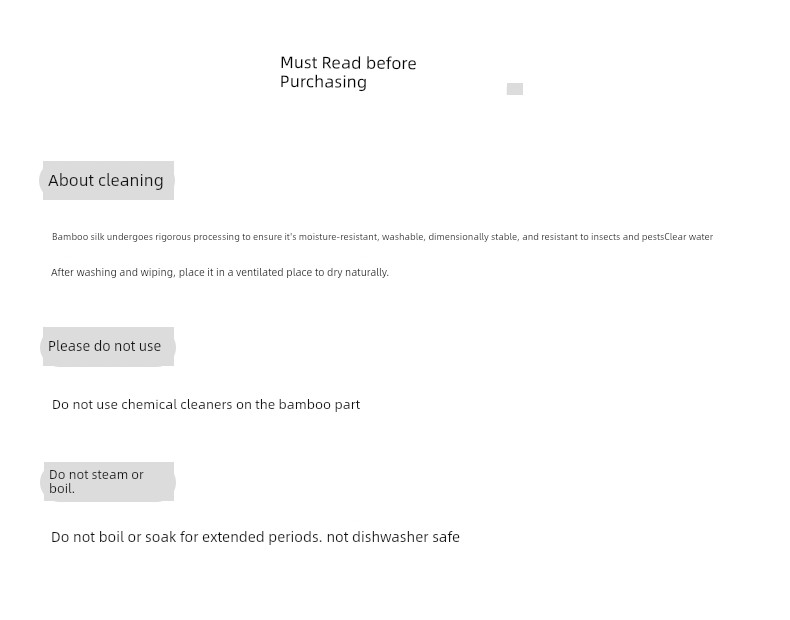This screenshot has height=620, width=790.
Task: Click 'Bamboo silk' at the paragraph start
Action: pos(78,237)
